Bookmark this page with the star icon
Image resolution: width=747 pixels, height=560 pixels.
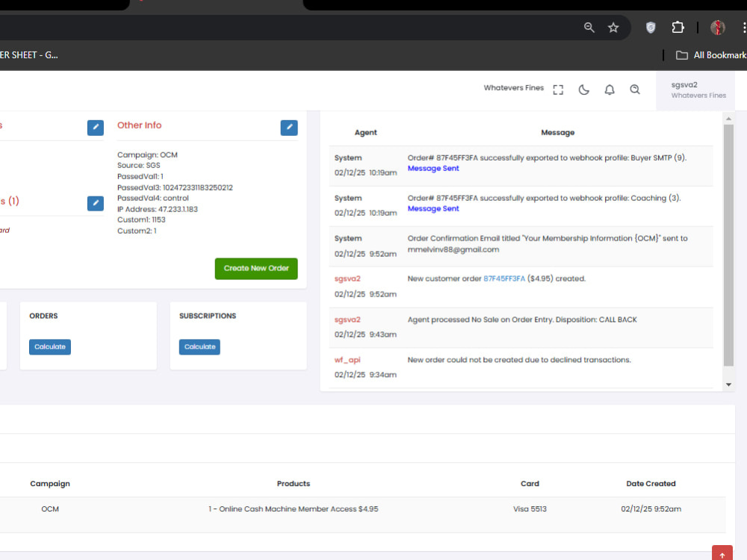coord(613,28)
